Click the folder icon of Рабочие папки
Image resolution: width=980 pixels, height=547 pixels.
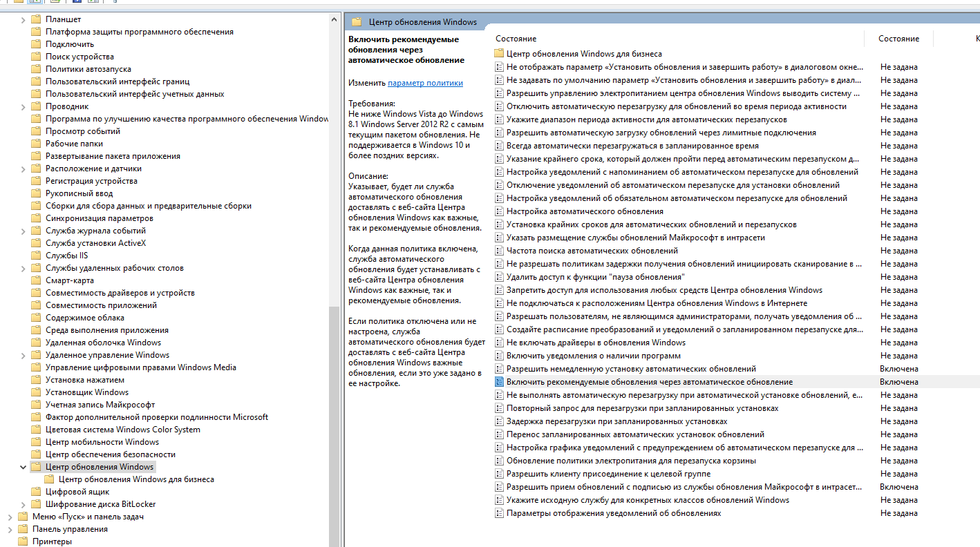coord(37,144)
